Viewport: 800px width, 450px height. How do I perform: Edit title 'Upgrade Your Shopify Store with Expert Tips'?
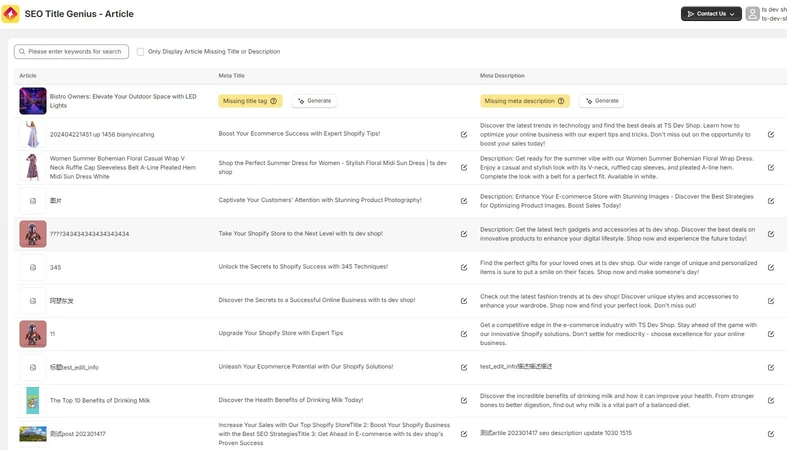[464, 334]
